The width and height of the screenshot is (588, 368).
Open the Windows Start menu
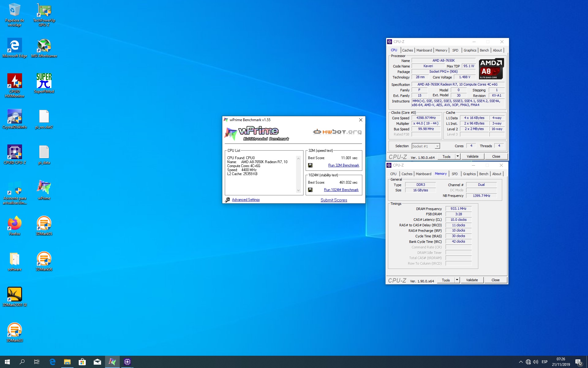point(7,362)
